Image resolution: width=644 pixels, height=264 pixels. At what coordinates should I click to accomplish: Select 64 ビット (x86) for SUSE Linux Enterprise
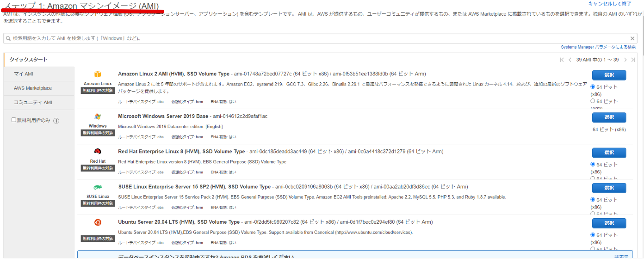593,199
